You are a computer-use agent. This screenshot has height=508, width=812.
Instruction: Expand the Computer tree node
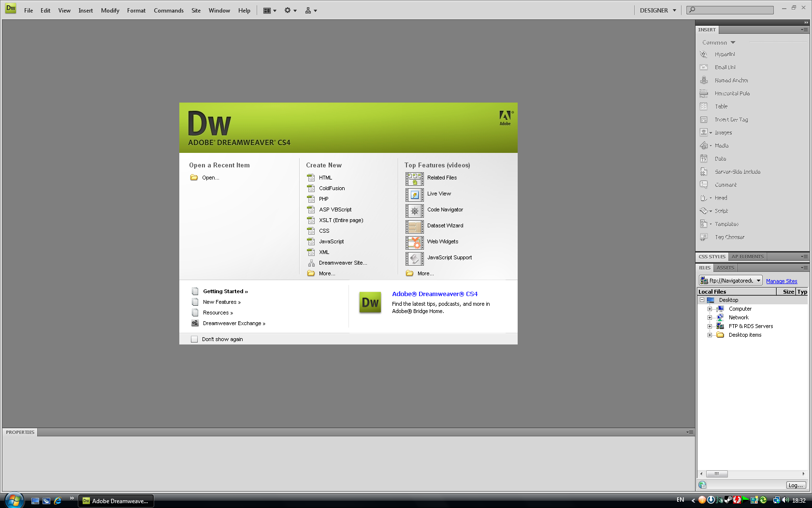710,309
